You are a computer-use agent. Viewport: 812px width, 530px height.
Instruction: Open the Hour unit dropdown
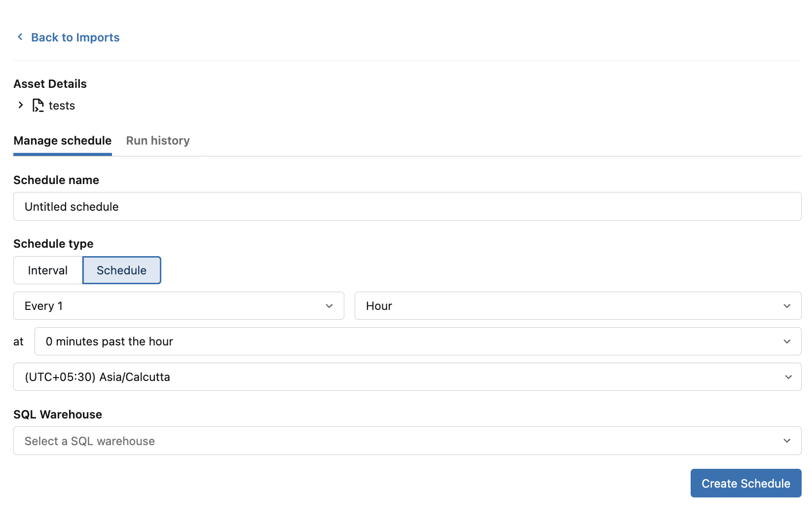[578, 306]
